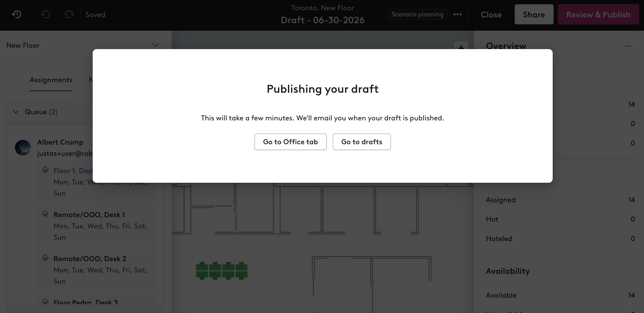
Task: Close the draft editor
Action: (491, 15)
